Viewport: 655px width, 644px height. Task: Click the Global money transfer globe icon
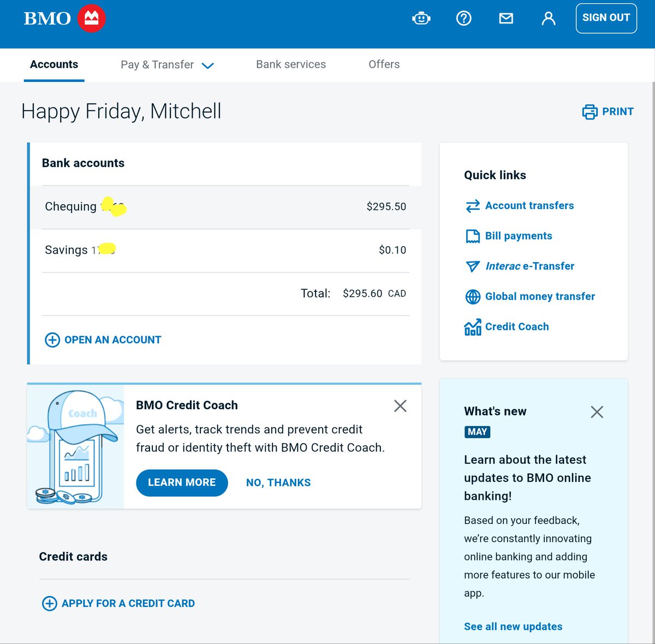pyautogui.click(x=473, y=296)
